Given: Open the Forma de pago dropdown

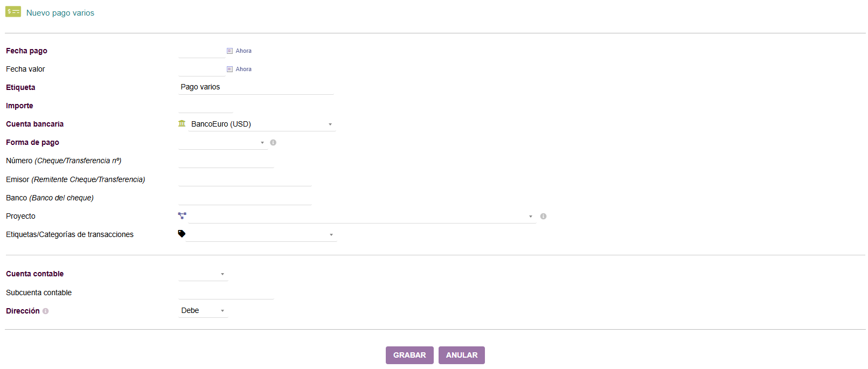Looking at the screenshot, I should pyautogui.click(x=223, y=143).
